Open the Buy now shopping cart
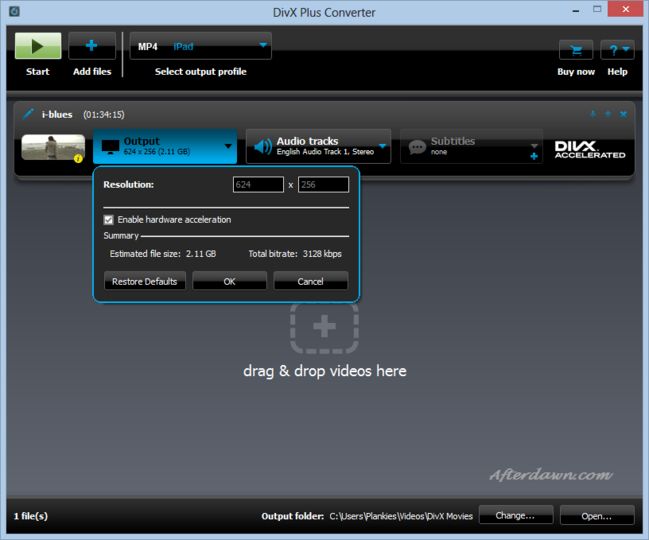This screenshot has height=540, width=649. [576, 50]
